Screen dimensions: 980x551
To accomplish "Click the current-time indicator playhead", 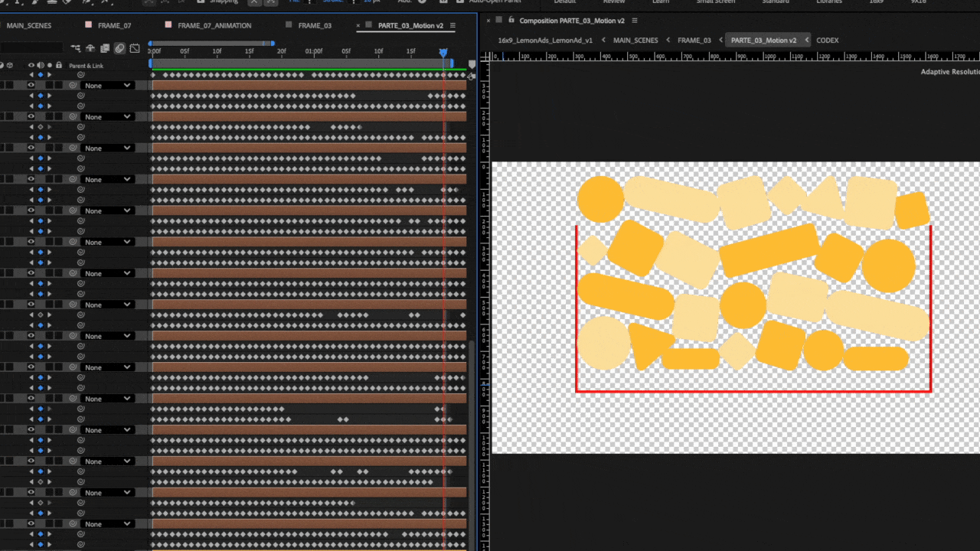I will (x=443, y=52).
